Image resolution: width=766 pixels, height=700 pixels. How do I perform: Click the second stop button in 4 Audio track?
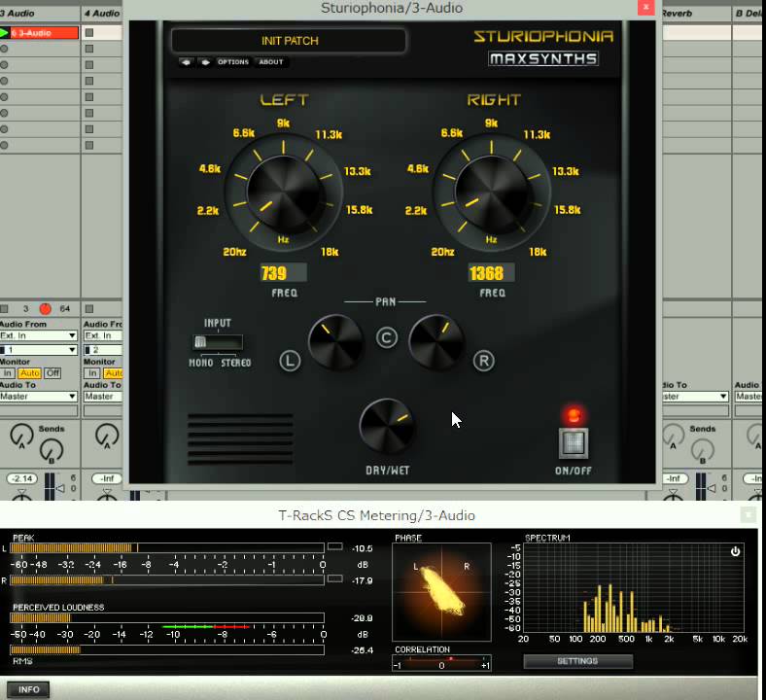point(88,49)
